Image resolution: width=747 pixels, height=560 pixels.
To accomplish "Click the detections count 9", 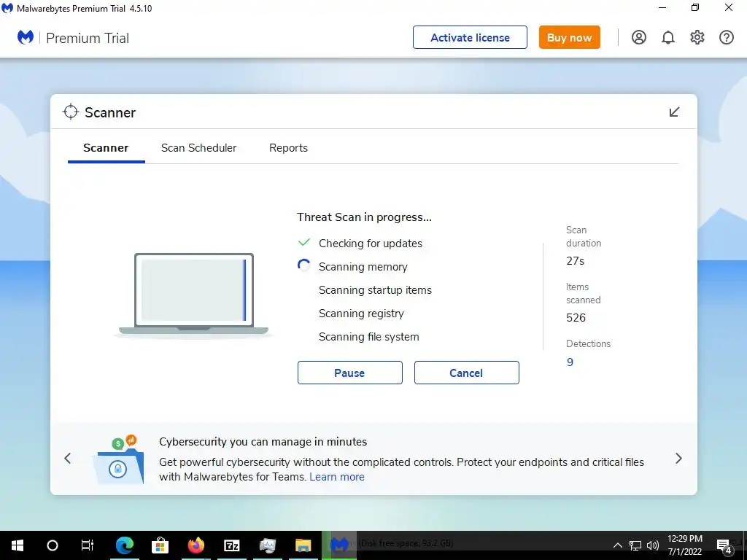I will point(570,362).
